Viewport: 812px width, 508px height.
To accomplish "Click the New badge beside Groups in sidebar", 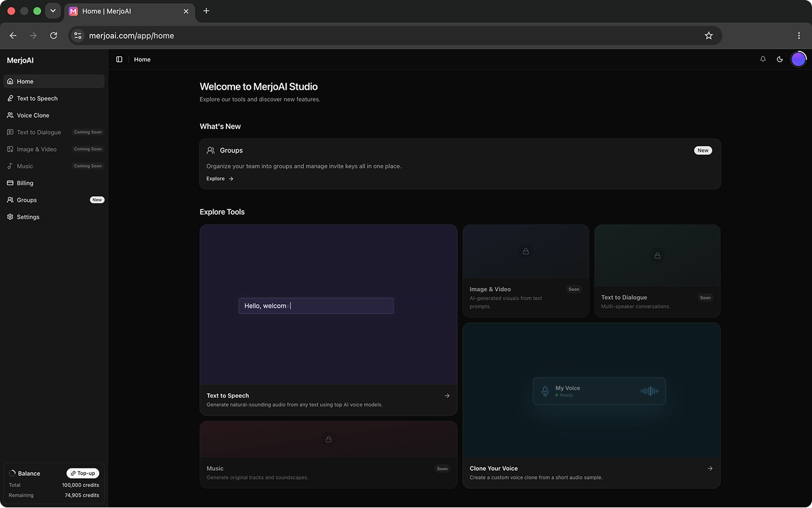I will [97, 200].
